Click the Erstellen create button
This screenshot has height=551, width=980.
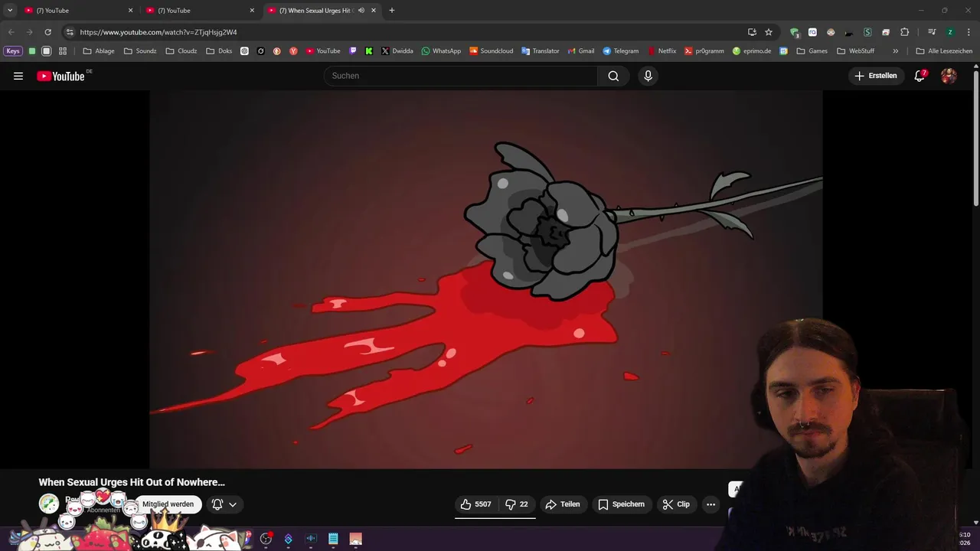(x=876, y=76)
